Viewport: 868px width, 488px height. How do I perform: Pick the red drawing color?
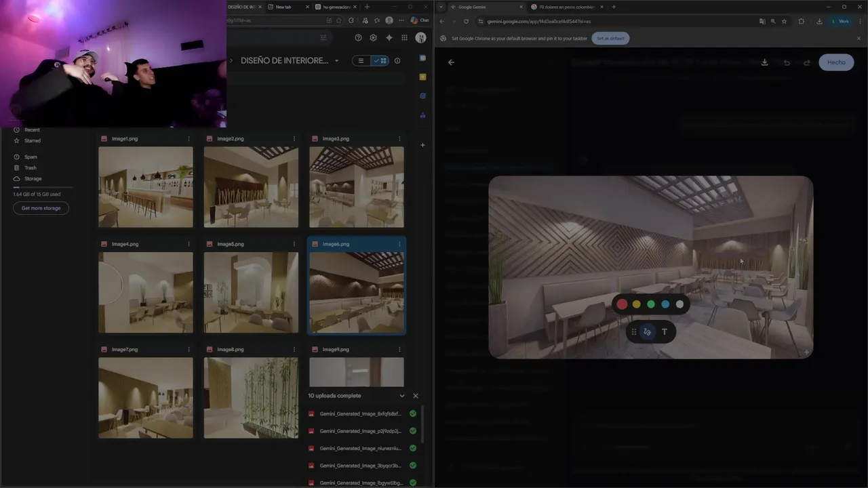point(622,304)
